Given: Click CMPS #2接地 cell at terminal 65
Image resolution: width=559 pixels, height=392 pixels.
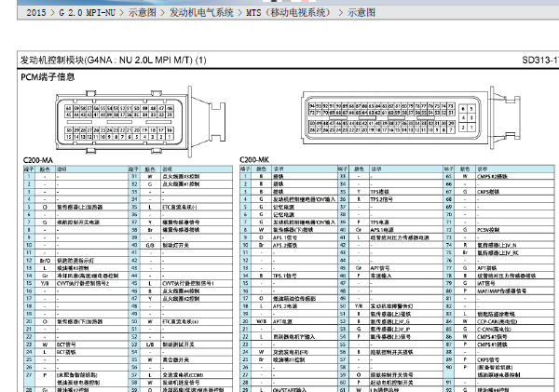Looking at the screenshot, I should coord(493,176).
